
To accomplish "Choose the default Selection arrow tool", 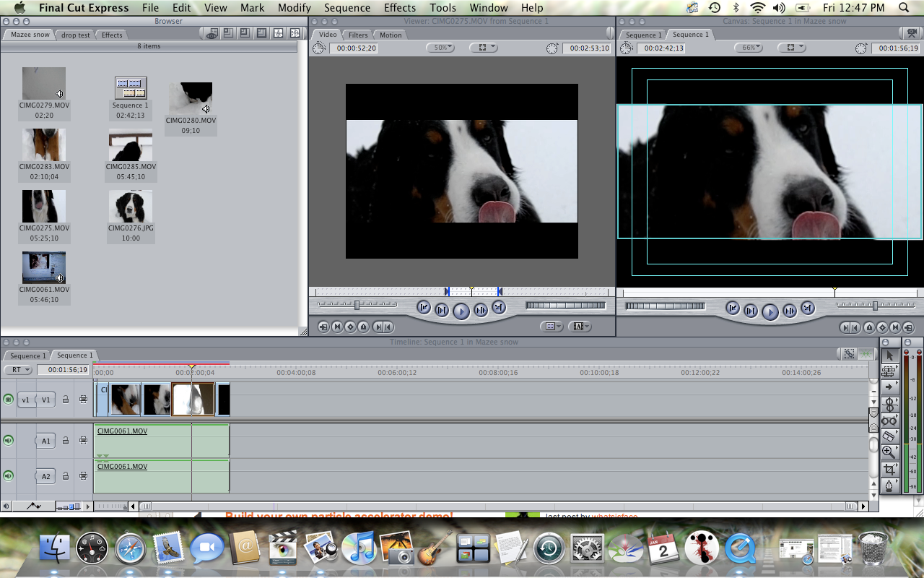I will (890, 355).
